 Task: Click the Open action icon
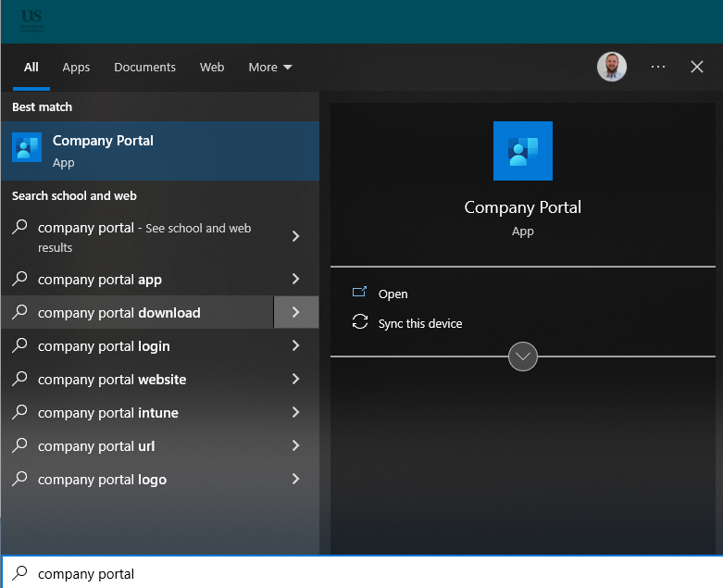click(x=360, y=292)
